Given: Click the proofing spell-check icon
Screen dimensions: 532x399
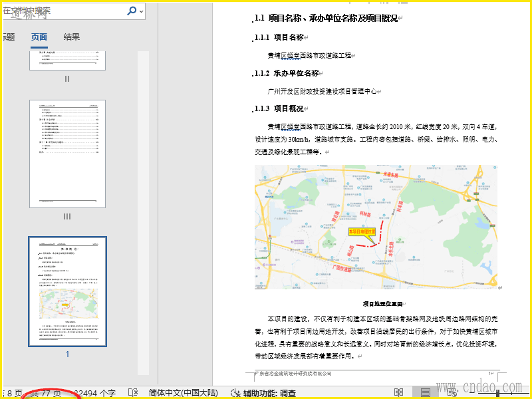Looking at the screenshot, I should 132,393.
